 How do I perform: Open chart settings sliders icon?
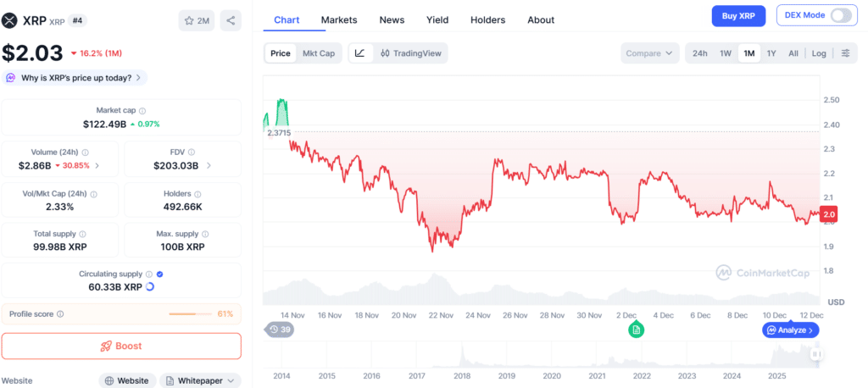pos(846,53)
